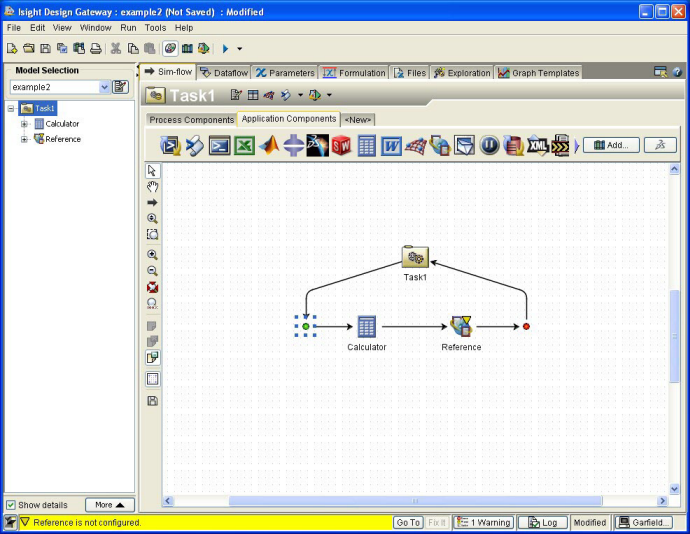Click the Copy toolbar icon
The image size is (690, 534).
pos(133,48)
